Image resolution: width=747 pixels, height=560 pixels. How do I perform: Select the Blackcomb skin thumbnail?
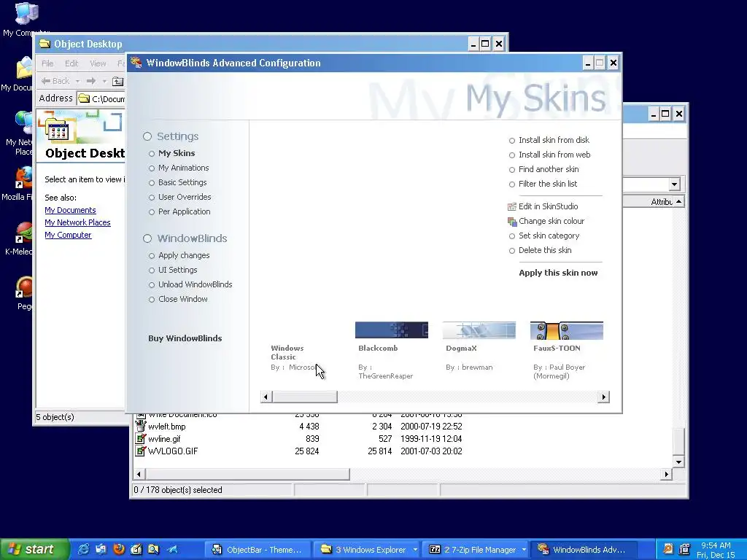(392, 330)
